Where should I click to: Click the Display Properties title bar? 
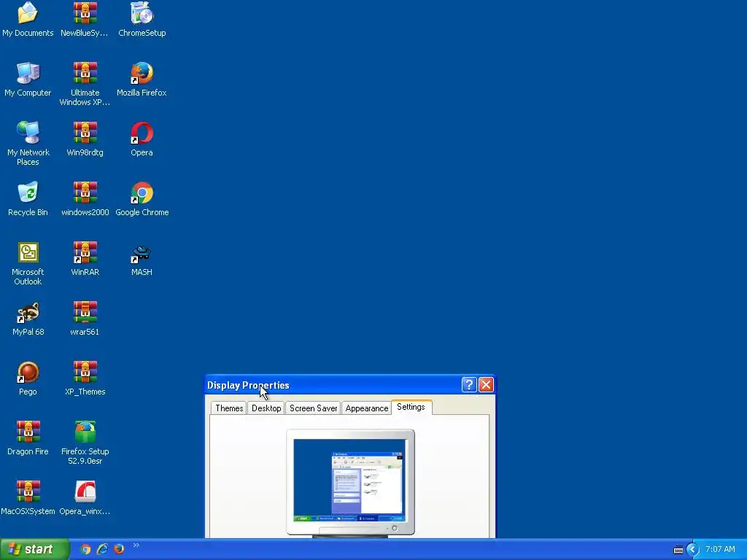click(350, 385)
